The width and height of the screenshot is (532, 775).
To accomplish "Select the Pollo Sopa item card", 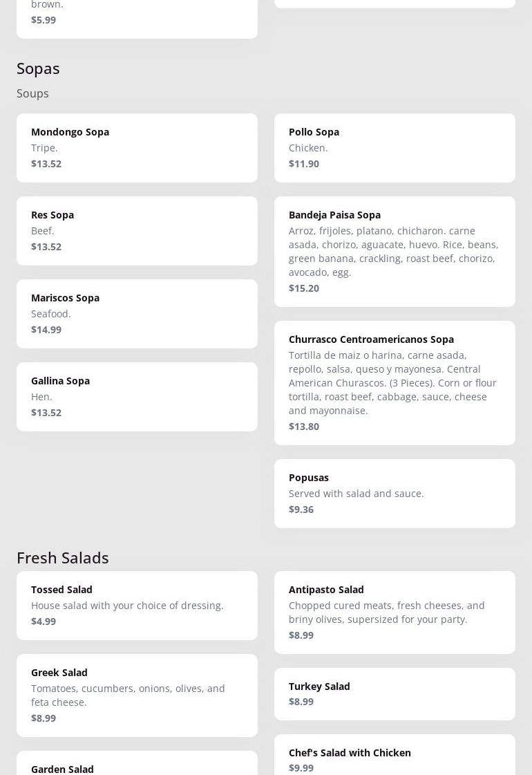I will click(395, 148).
